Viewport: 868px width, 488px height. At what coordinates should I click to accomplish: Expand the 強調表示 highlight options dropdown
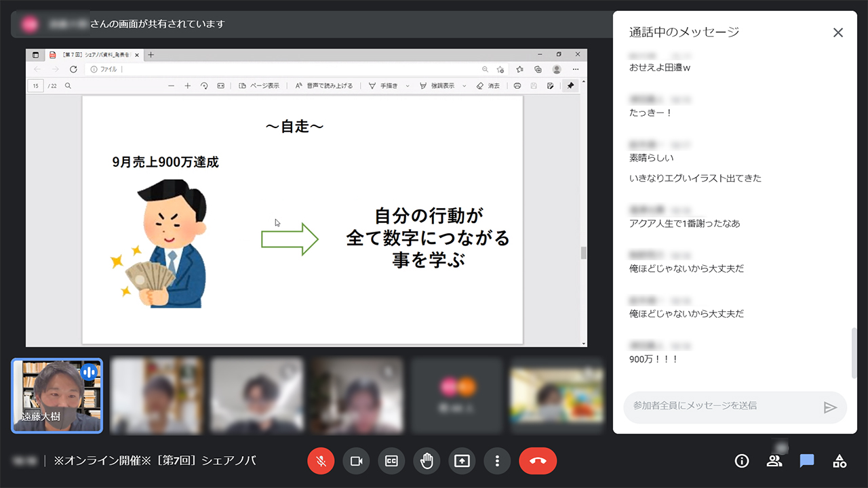(x=465, y=86)
